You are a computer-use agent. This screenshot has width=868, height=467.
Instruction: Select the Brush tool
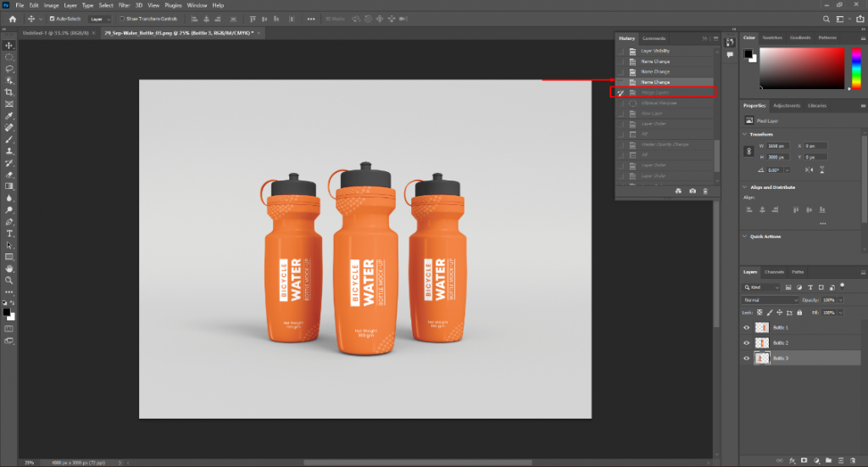tap(8, 140)
